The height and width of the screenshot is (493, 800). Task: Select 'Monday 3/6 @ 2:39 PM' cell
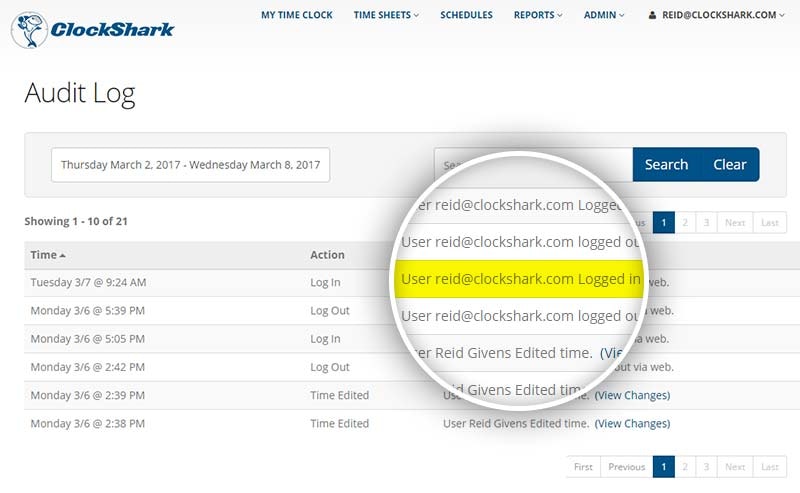point(88,395)
